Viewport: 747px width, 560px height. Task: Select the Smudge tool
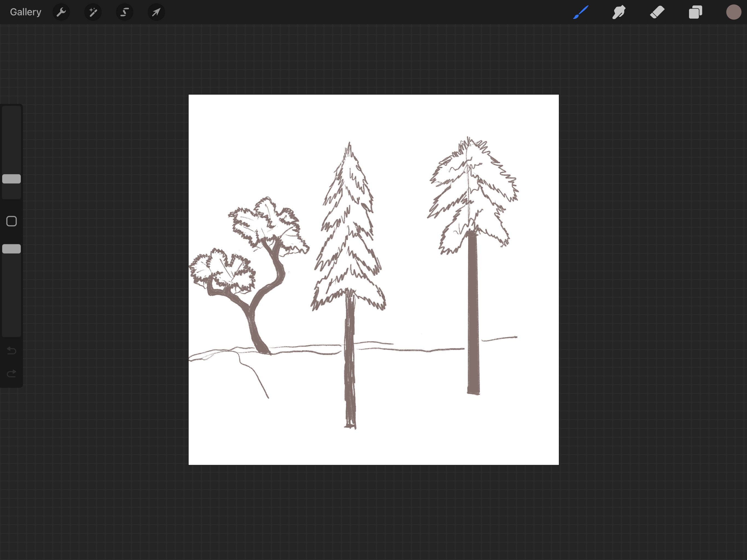[x=619, y=12]
